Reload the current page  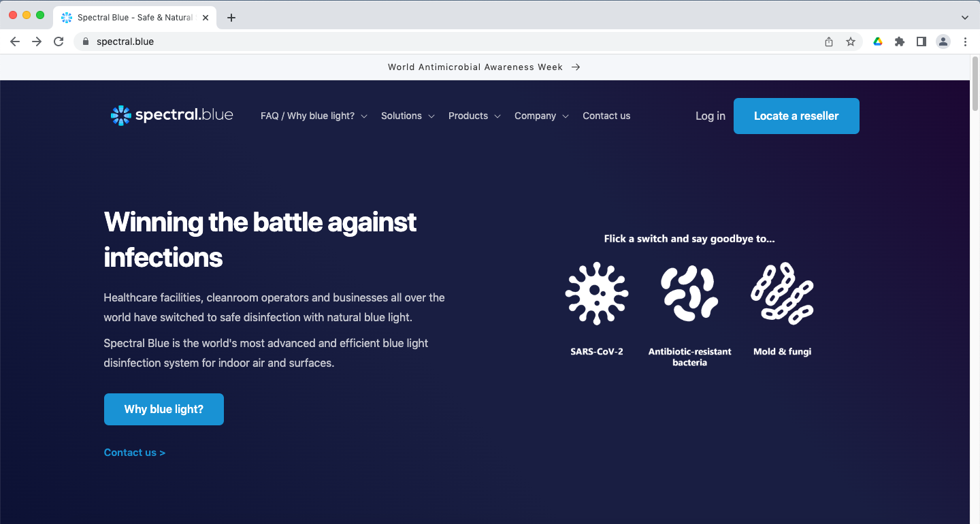(x=59, y=42)
